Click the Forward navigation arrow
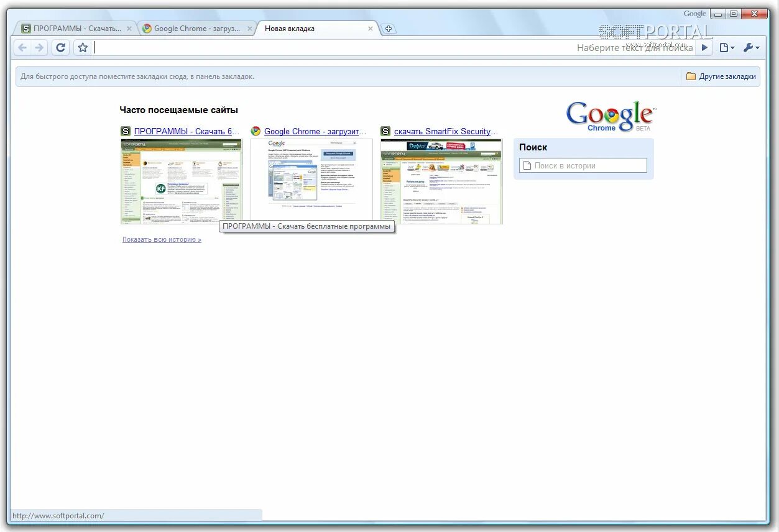Screen dimensions: 779x532 pyautogui.click(x=39, y=48)
